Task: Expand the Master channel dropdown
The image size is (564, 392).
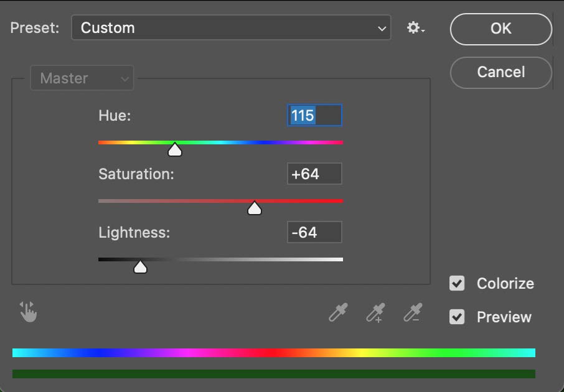Action: click(82, 78)
